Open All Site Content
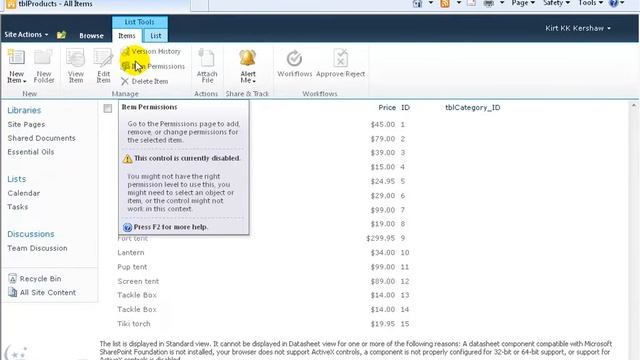 click(42, 293)
